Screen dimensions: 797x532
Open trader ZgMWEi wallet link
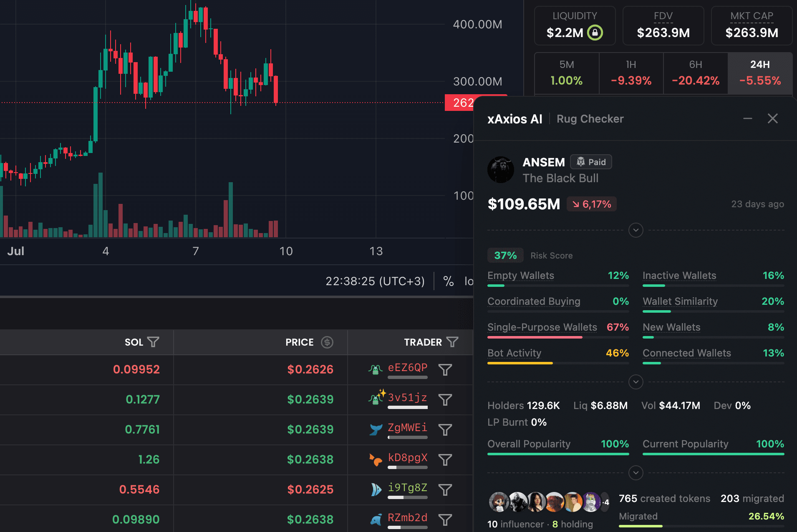tap(408, 428)
